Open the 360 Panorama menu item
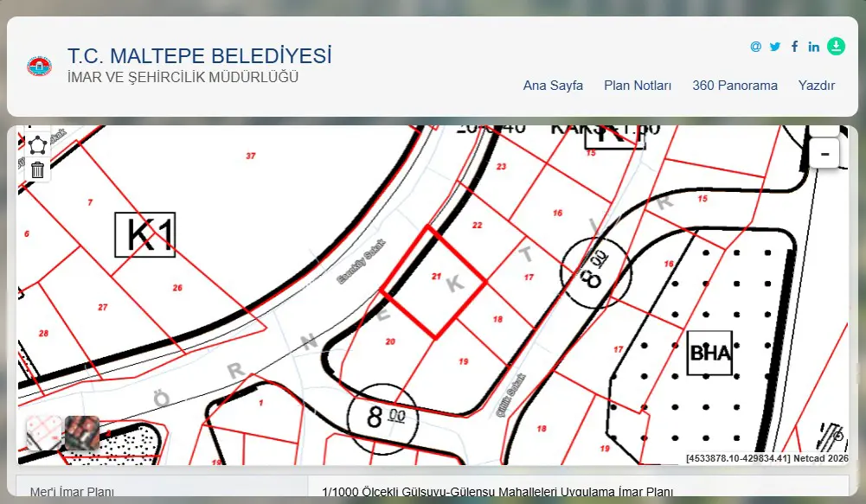This screenshot has height=504, width=866. (735, 86)
